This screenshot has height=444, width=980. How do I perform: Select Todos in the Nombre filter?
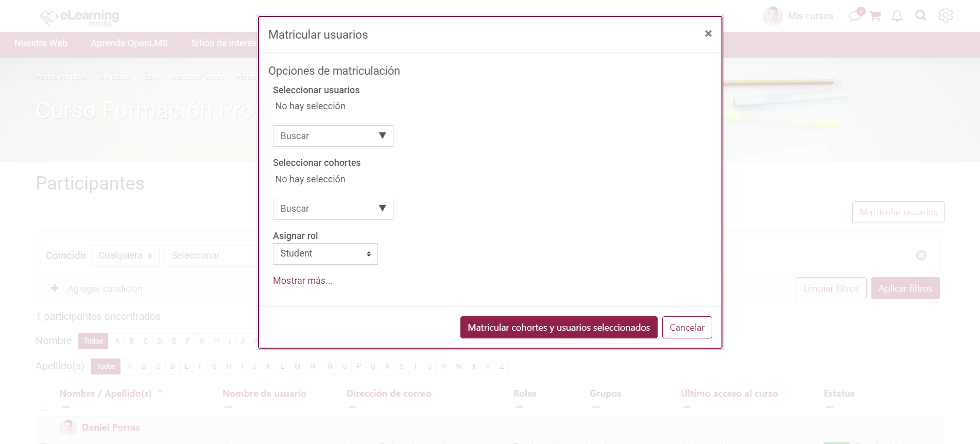93,341
